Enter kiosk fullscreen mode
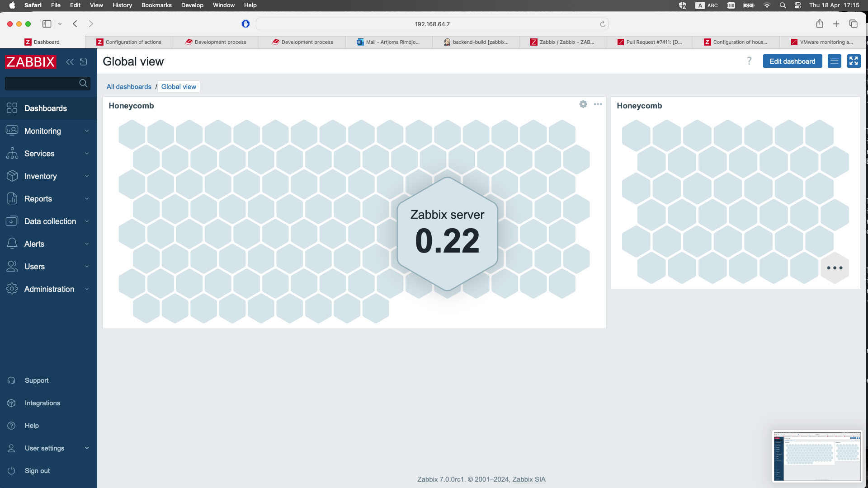This screenshot has width=868, height=488. point(854,61)
